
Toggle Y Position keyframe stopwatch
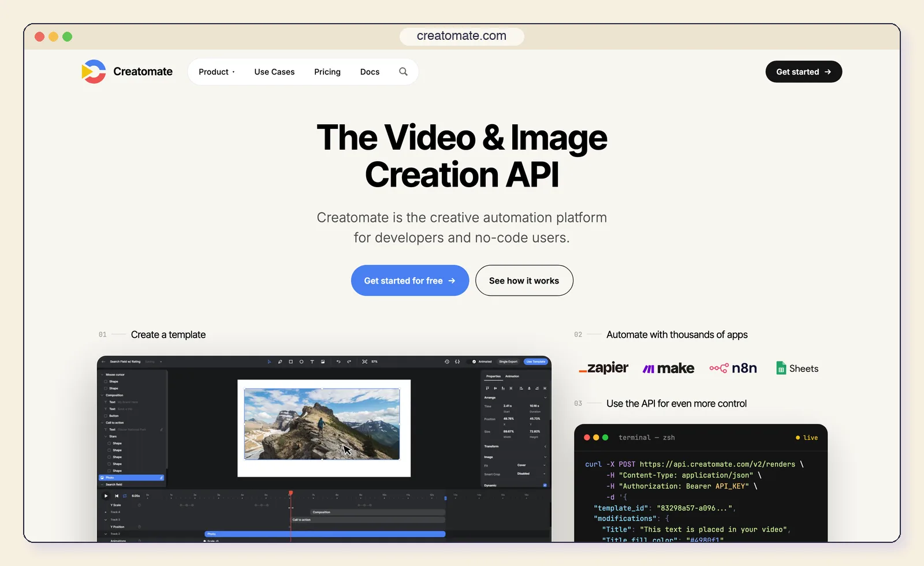(139, 527)
